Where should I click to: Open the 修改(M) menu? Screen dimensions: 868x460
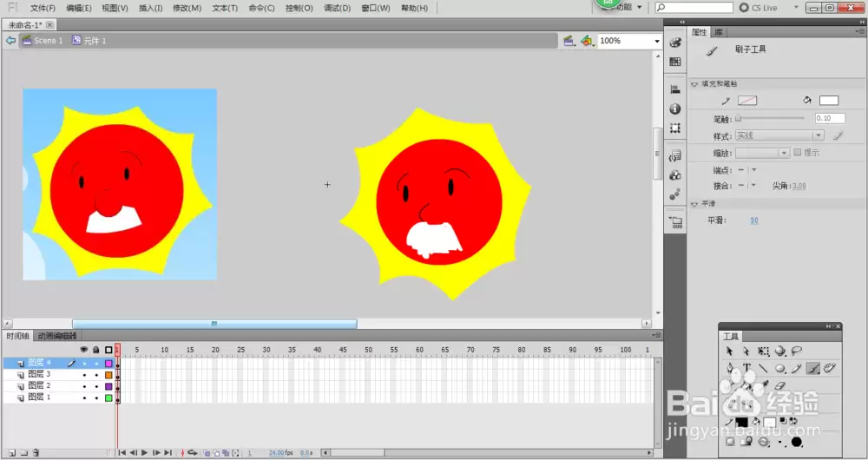coord(187,9)
